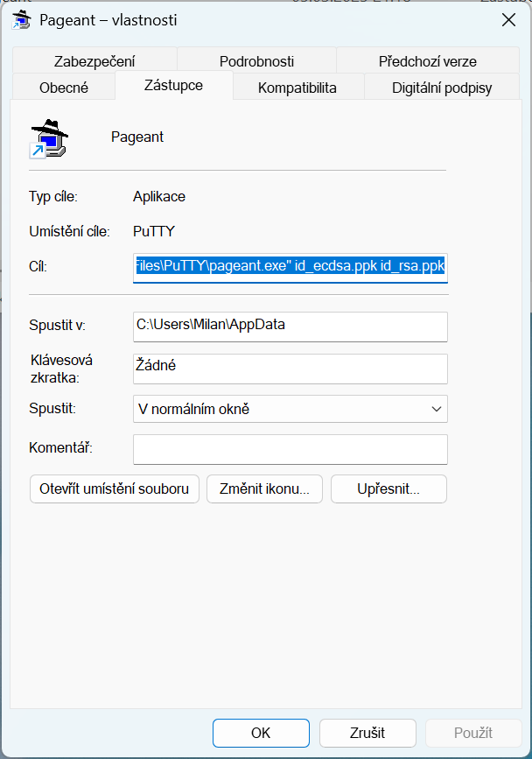Open the Upřesnit advanced options
Screen dimensions: 532x759
388,488
